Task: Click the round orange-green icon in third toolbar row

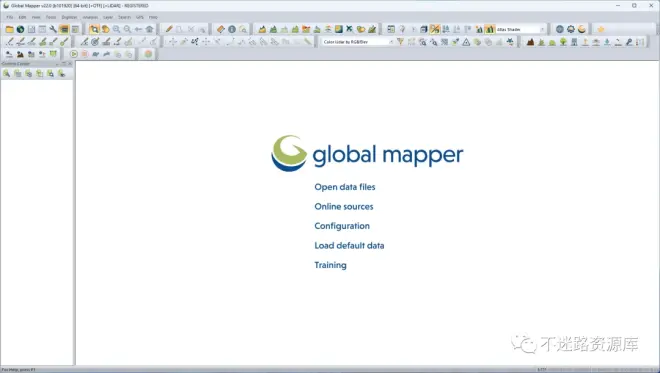Action: (148, 54)
